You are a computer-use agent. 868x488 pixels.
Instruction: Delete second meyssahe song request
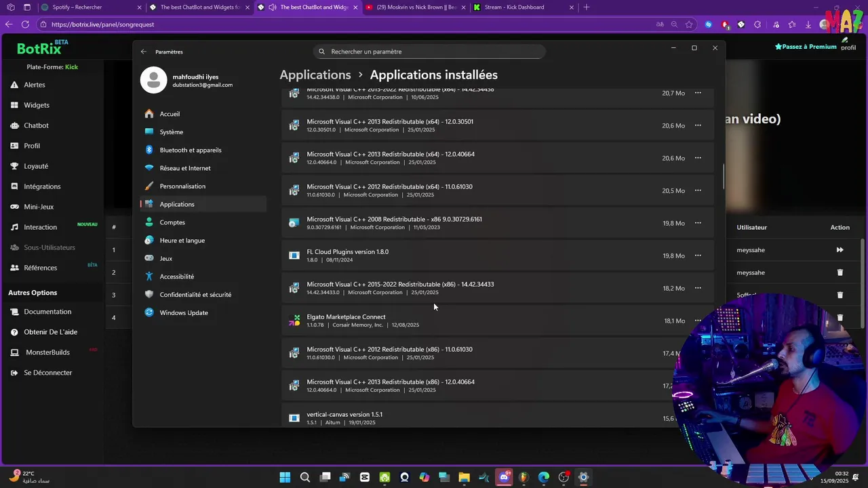[x=840, y=272]
